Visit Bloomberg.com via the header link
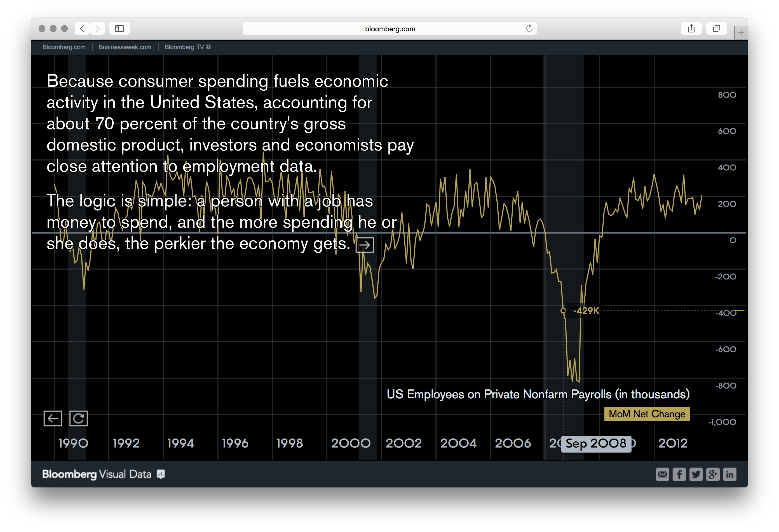This screenshot has width=779, height=532. pos(64,47)
